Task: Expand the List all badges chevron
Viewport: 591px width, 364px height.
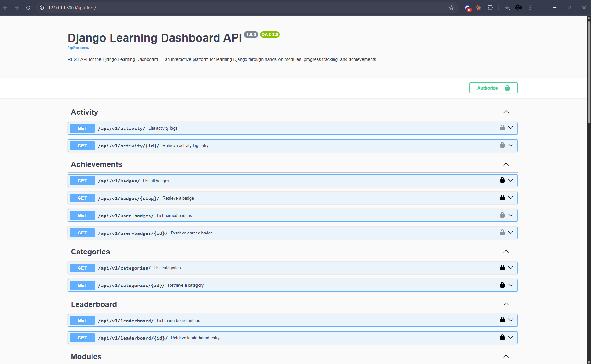Action: (511, 180)
